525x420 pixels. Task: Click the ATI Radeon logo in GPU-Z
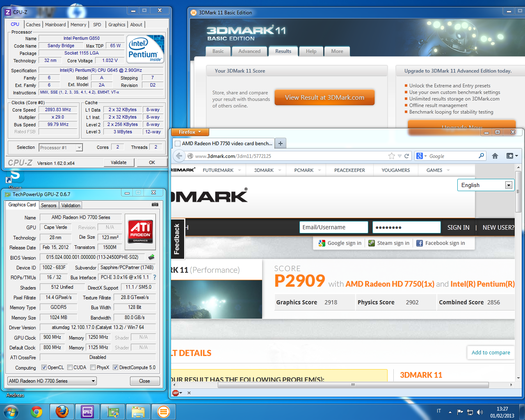coord(140,231)
